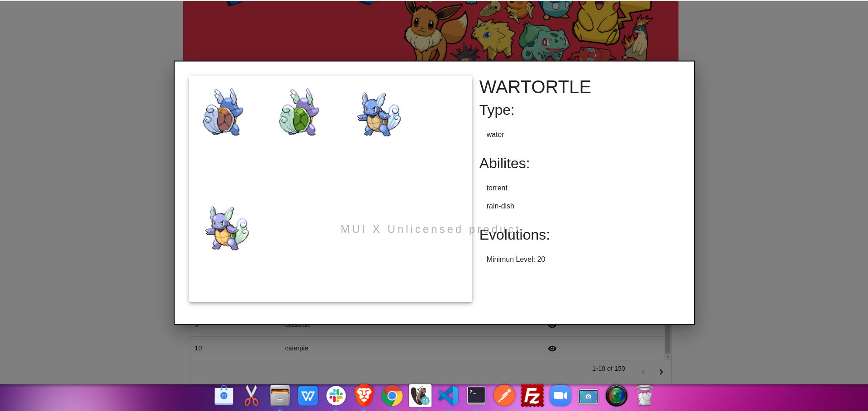The width and height of the screenshot is (868, 411).
Task: Click the brown-shell Wartortle sprite
Action: pos(222,112)
